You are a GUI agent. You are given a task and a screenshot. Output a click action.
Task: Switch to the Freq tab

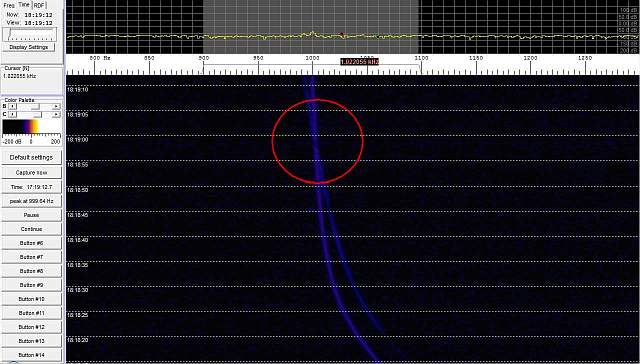click(x=9, y=5)
